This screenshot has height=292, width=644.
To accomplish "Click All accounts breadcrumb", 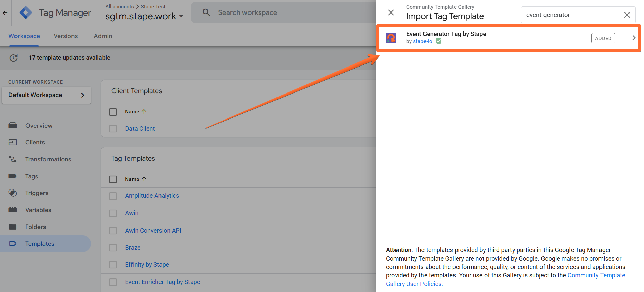I will 119,7.
